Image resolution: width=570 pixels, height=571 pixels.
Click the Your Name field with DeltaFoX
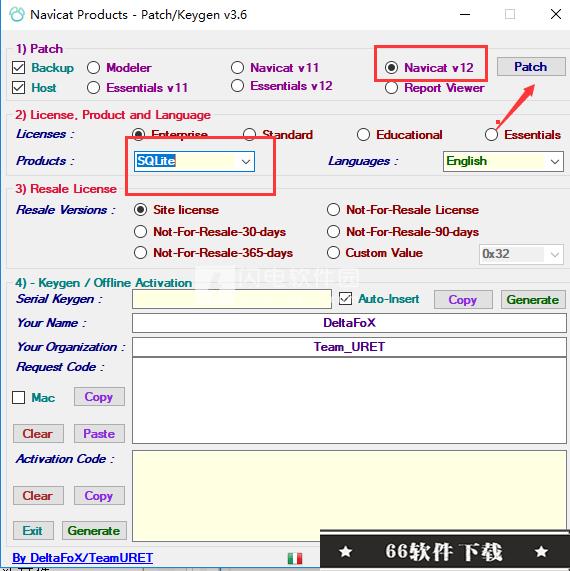pyautogui.click(x=349, y=323)
